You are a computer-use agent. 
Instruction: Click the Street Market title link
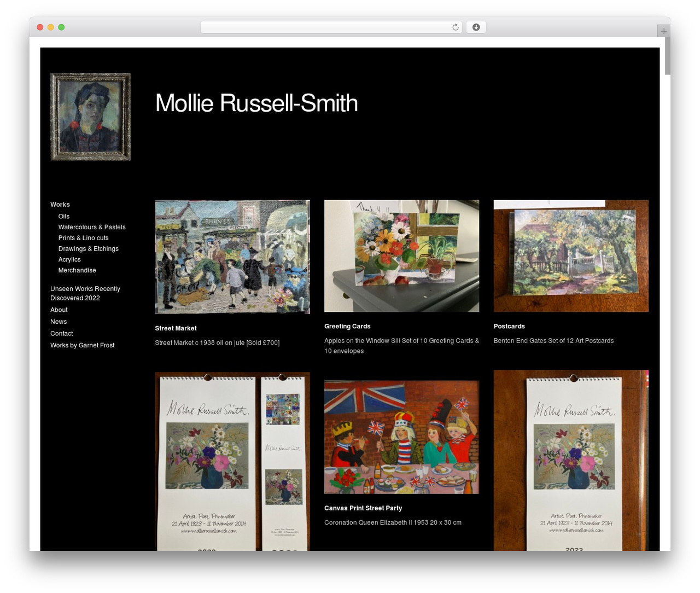pos(176,328)
